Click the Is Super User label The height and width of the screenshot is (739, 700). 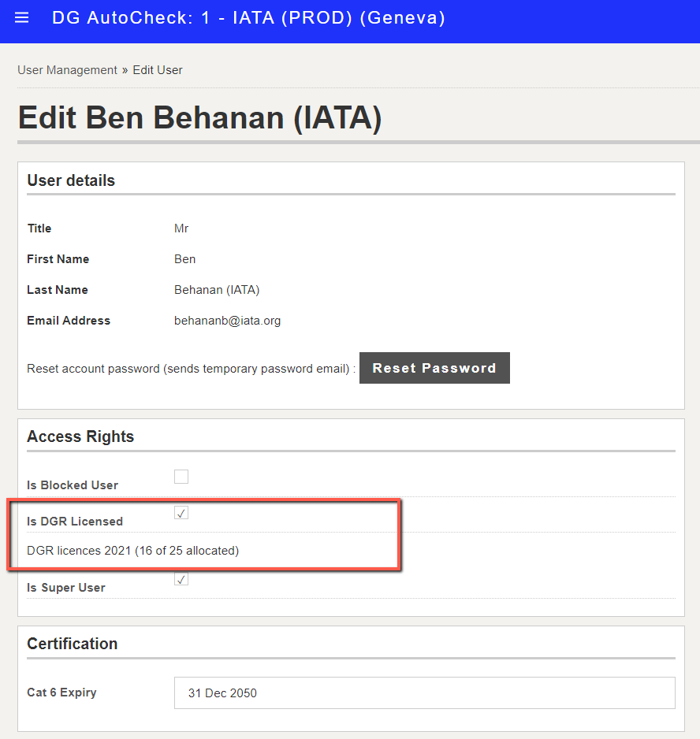pos(66,588)
